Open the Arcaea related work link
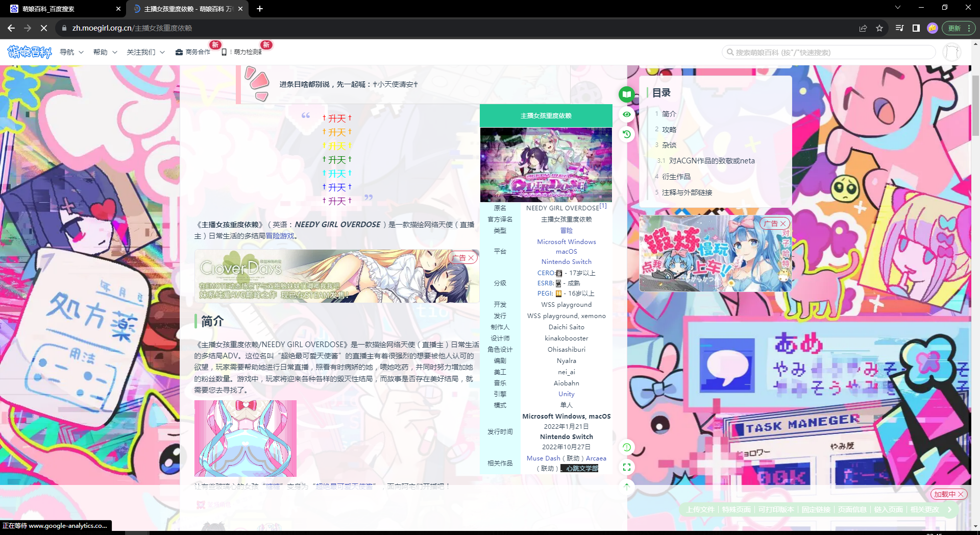 [x=596, y=458]
